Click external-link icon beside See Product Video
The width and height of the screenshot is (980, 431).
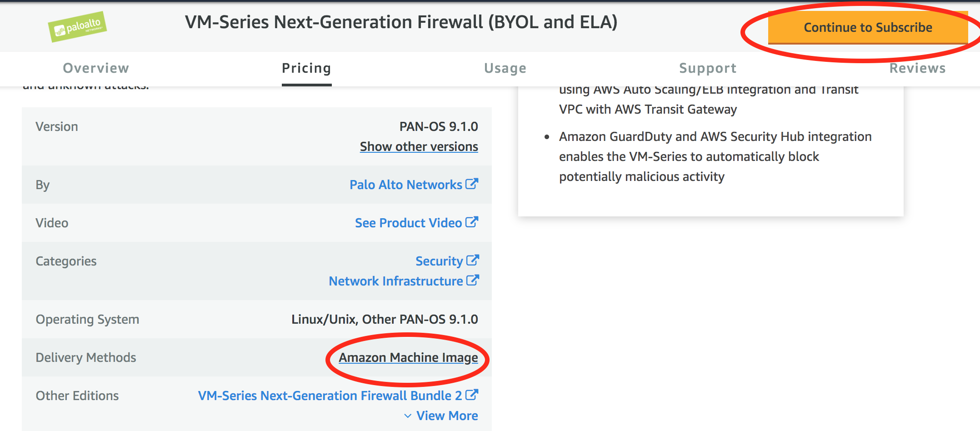(472, 222)
